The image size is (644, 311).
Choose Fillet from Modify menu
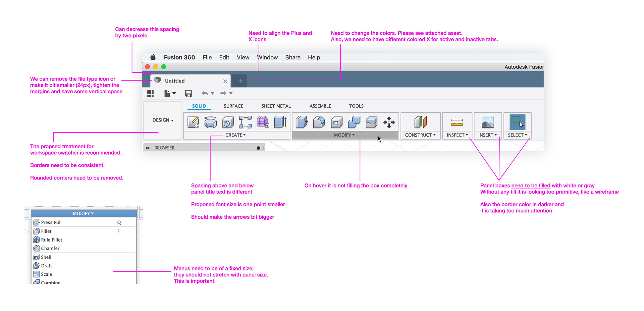(x=84, y=231)
